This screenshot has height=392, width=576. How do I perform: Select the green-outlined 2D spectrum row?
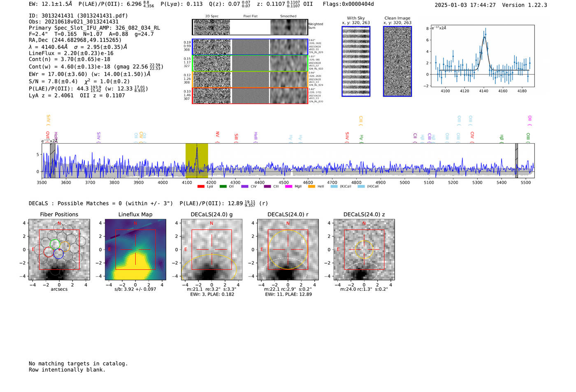click(x=250, y=63)
